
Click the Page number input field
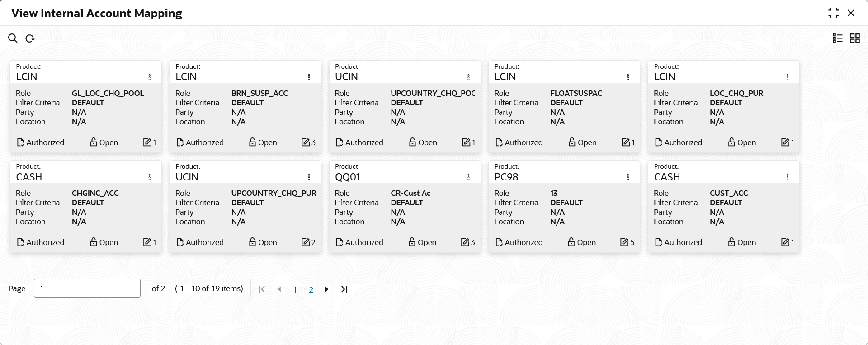tap(87, 288)
